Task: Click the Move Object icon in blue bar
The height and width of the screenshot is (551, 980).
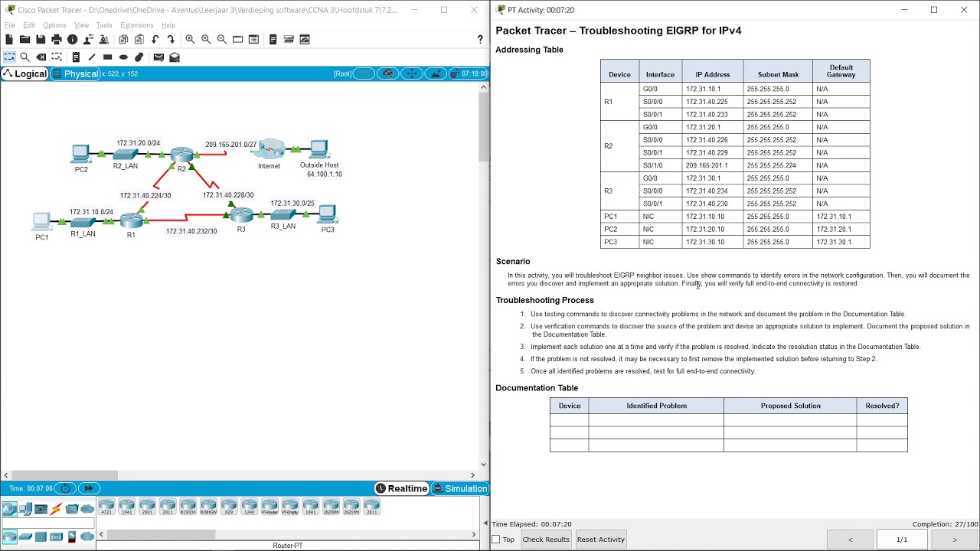Action: click(412, 73)
